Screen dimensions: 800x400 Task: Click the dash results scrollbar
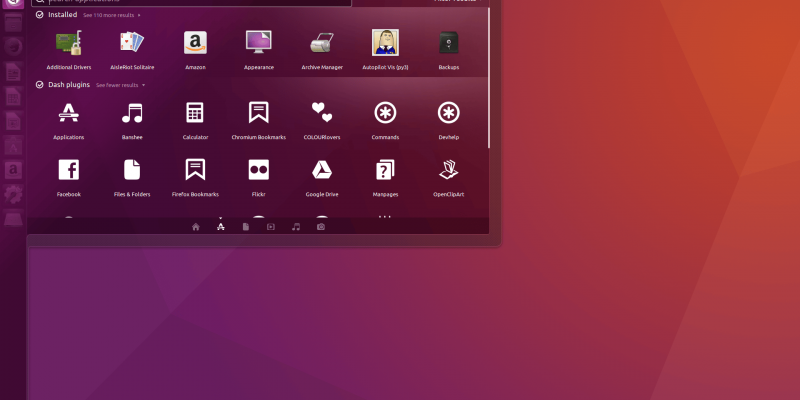(x=489, y=77)
